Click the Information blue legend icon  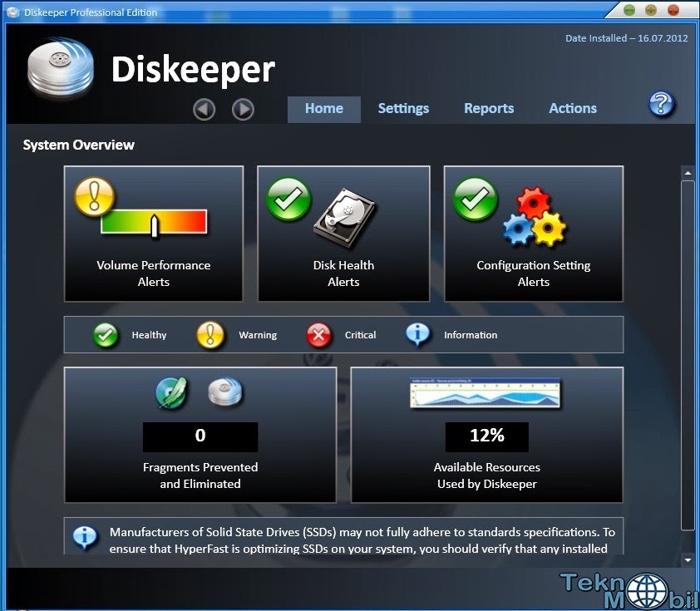(x=418, y=334)
